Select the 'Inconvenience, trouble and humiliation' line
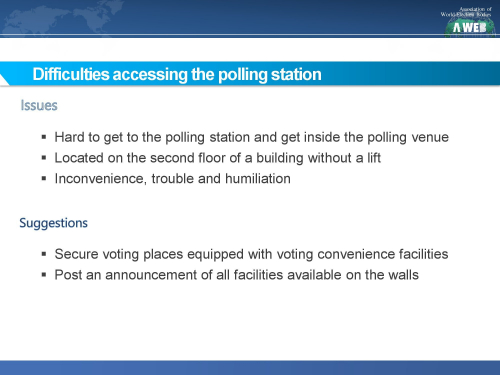The width and height of the screenshot is (500, 375). [x=173, y=179]
